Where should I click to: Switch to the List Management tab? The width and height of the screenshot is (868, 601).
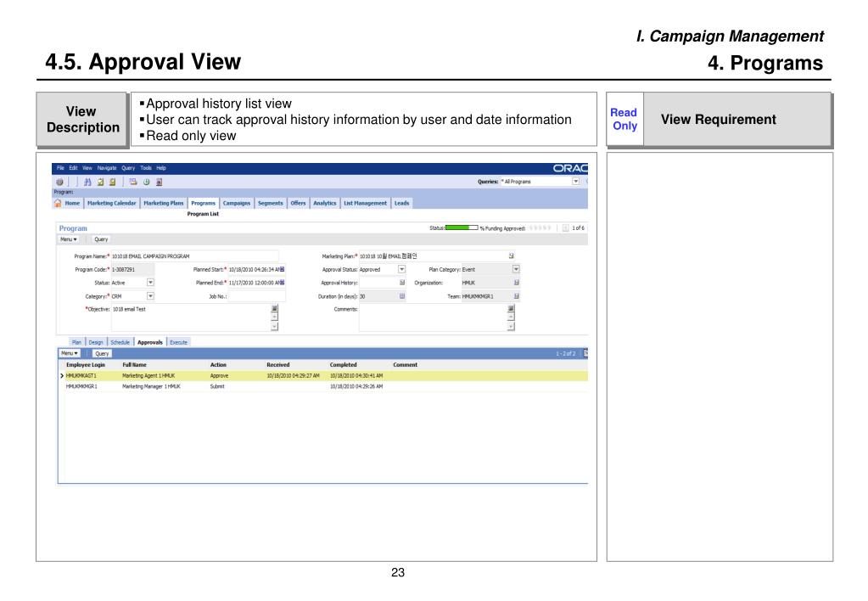click(365, 203)
